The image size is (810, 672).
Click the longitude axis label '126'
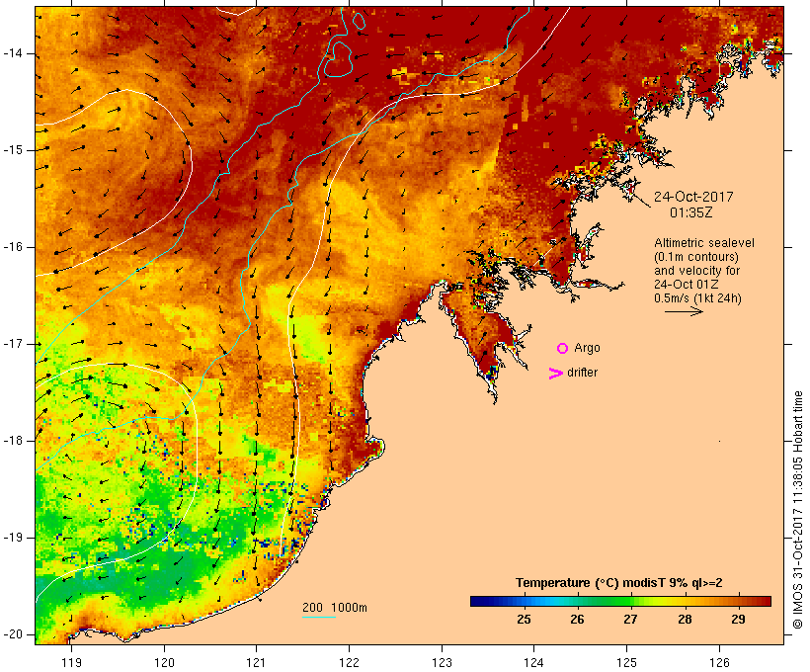coord(719,662)
